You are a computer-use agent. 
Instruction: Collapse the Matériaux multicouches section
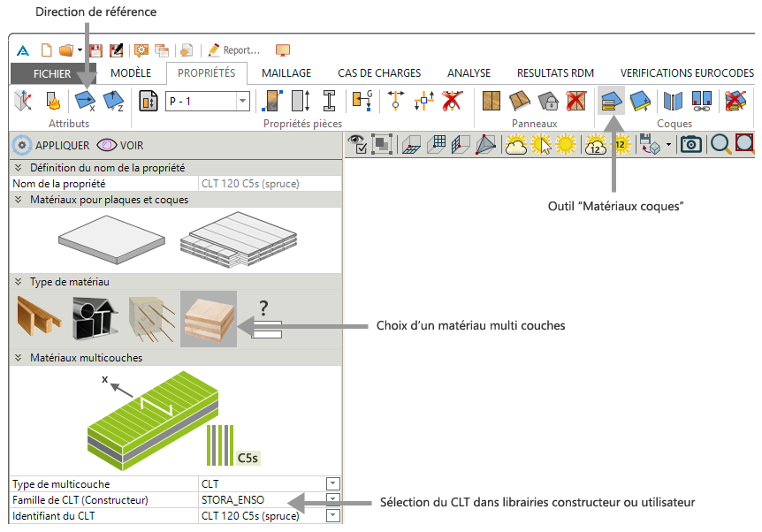click(18, 358)
